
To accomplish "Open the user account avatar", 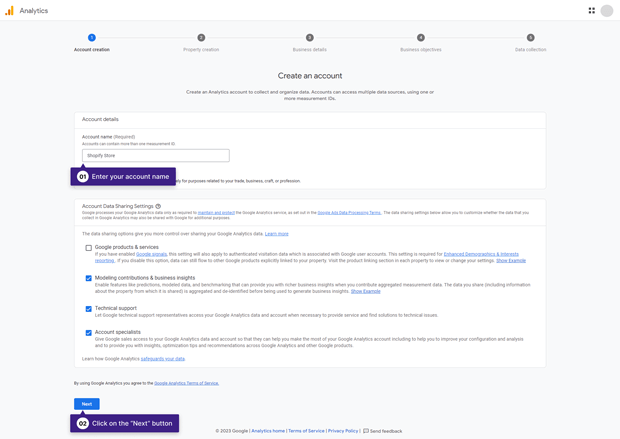I will click(x=607, y=11).
